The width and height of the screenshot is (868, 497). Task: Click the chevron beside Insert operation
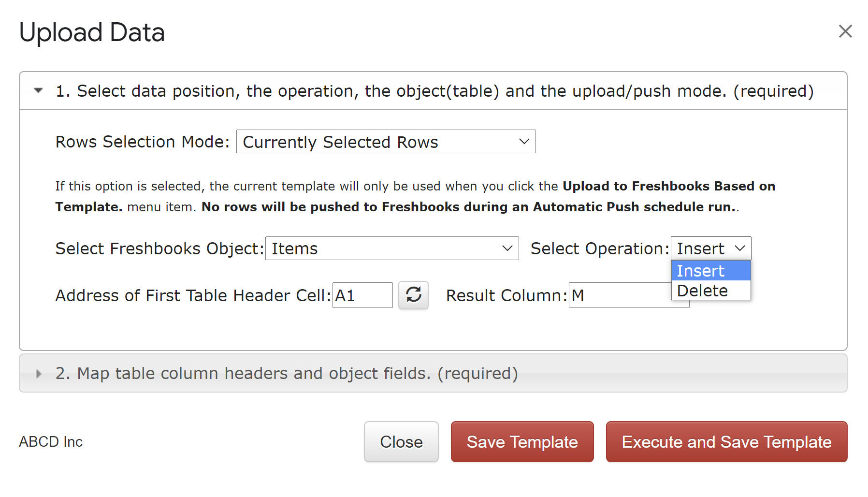pyautogui.click(x=740, y=248)
